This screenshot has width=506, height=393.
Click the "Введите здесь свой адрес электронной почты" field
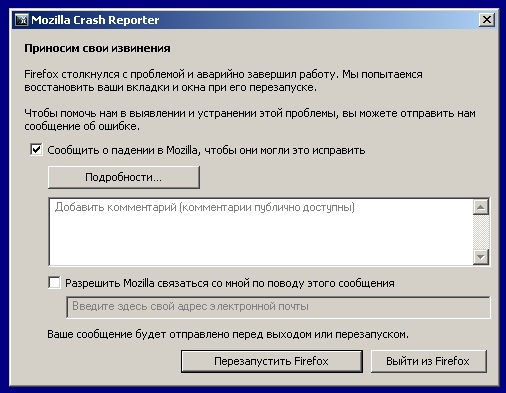(x=278, y=307)
